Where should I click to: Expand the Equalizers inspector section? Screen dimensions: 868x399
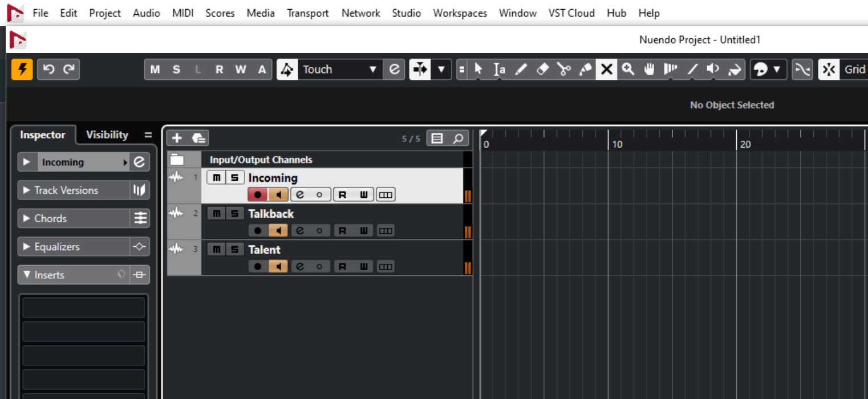tap(27, 247)
